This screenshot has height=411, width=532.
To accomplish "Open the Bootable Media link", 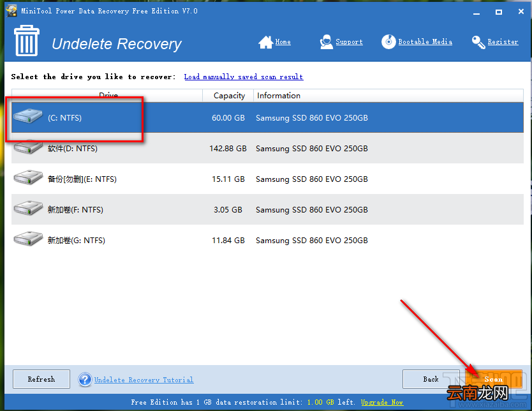I will [425, 41].
